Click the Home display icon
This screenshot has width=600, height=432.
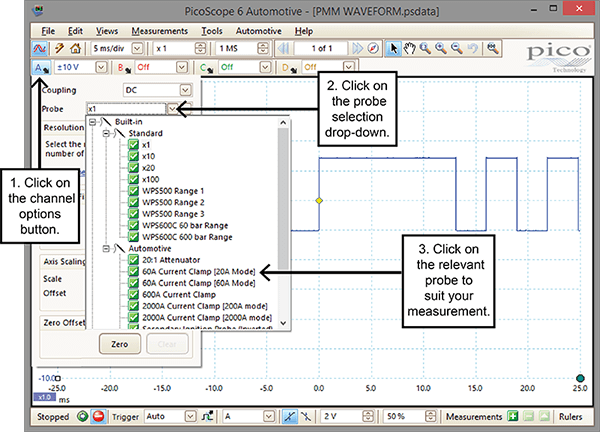tap(75, 49)
